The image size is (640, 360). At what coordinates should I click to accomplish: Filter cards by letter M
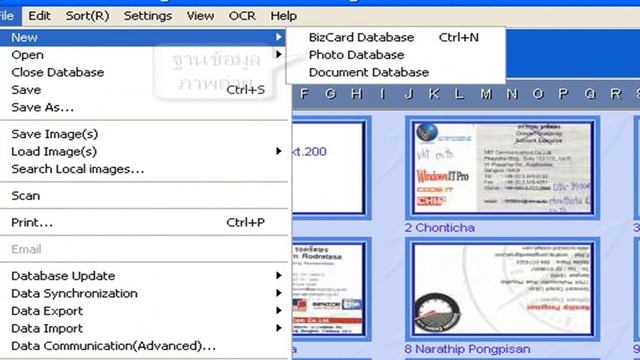pos(486,94)
